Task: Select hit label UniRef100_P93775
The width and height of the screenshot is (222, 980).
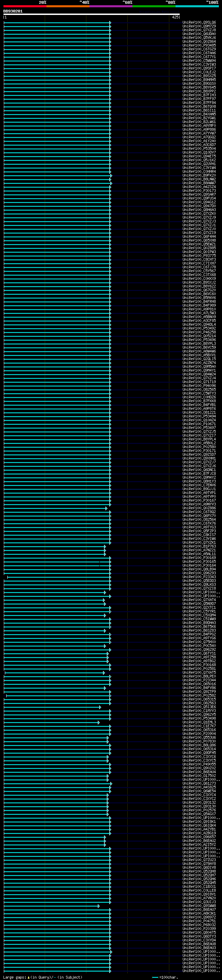Action: (199, 256)
